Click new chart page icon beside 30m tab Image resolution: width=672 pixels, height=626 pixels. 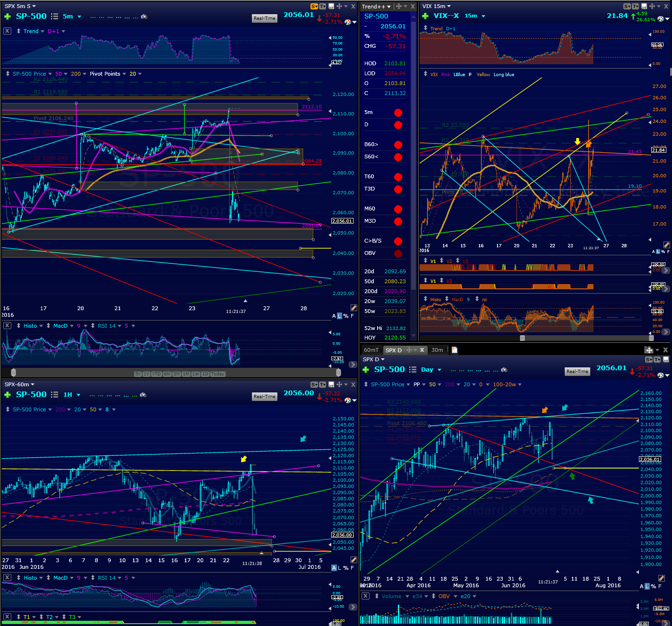[455, 350]
